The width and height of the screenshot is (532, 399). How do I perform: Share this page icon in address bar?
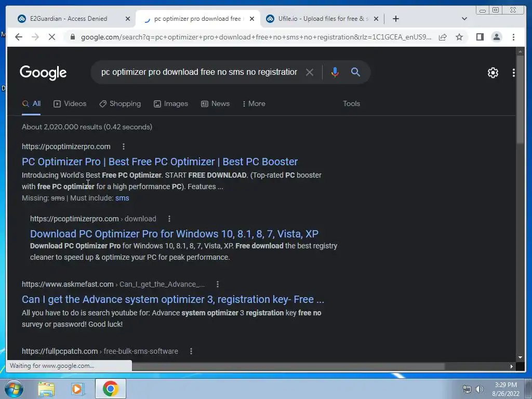pos(443,37)
